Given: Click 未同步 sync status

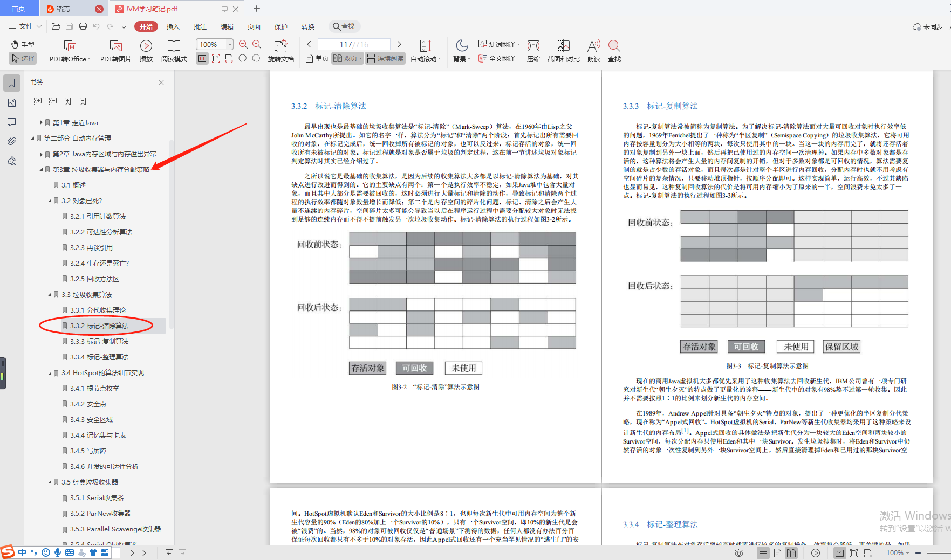Looking at the screenshot, I should point(927,26).
